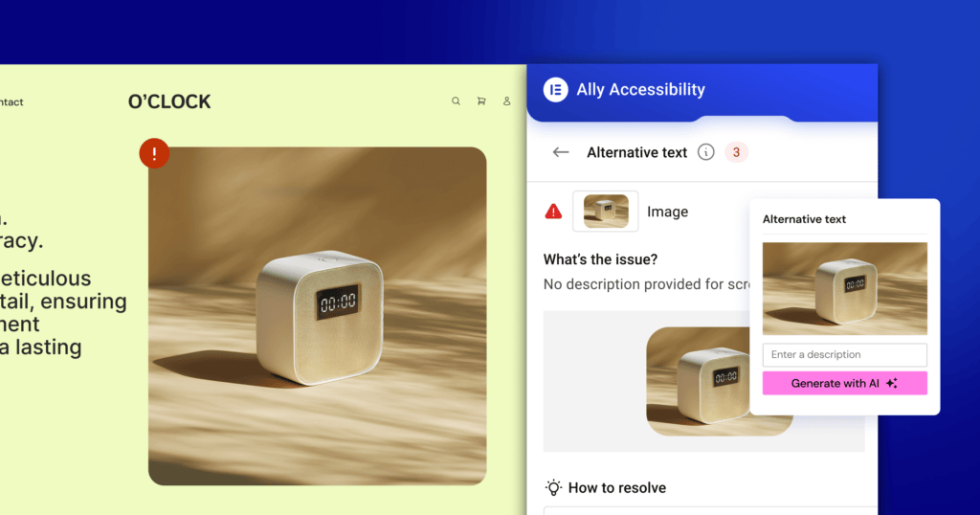The width and height of the screenshot is (980, 515).
Task: Select the small clock thumbnail in issue row
Action: click(606, 212)
